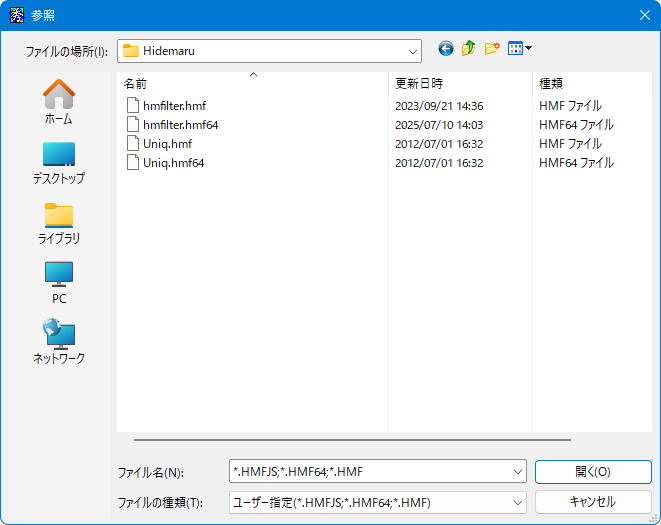661x525 pixels.
Task: Click the resize grip at dialog corner
Action: pos(654,519)
